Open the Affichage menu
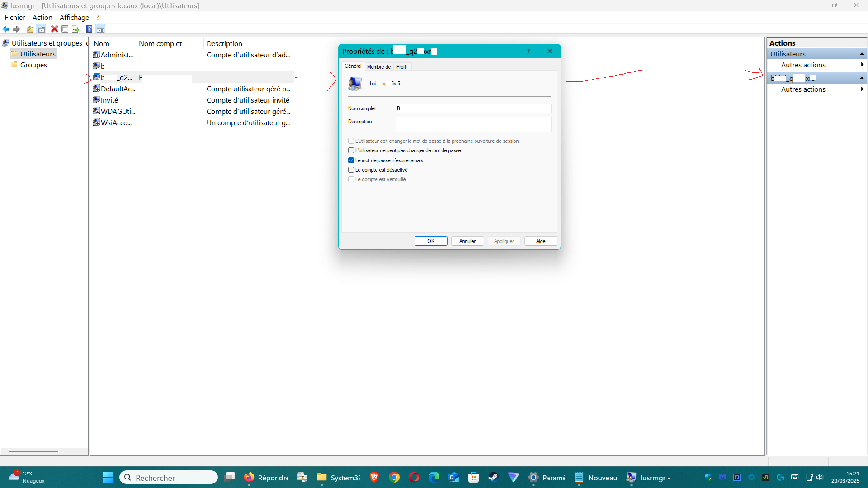 (74, 18)
